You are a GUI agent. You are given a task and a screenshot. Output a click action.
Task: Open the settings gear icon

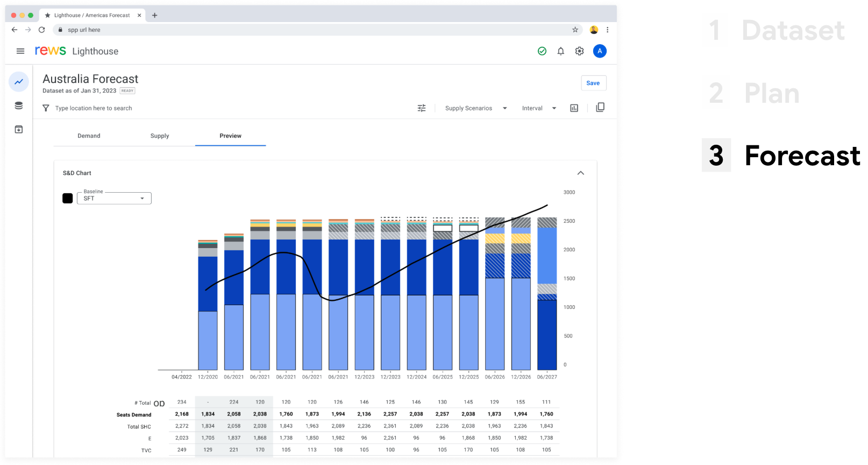(580, 51)
